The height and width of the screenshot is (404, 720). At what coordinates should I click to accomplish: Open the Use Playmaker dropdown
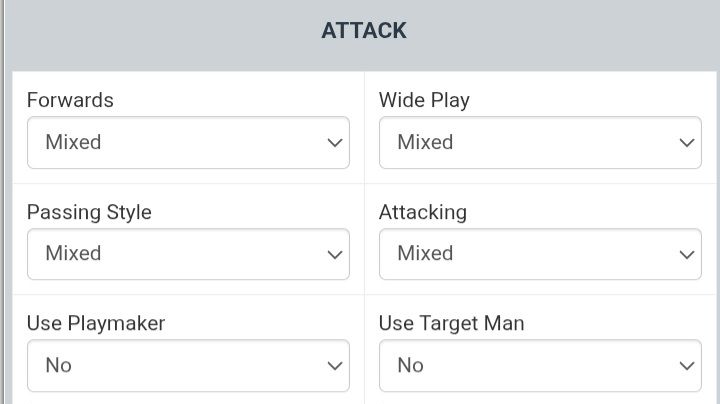click(x=188, y=365)
